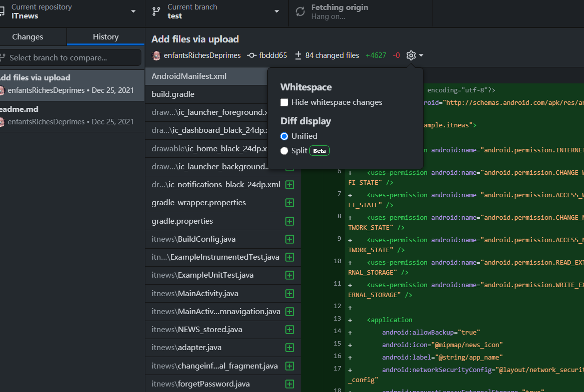Enable Hide whitespace changes
Image resolution: width=584 pixels, height=392 pixels.
tap(284, 102)
